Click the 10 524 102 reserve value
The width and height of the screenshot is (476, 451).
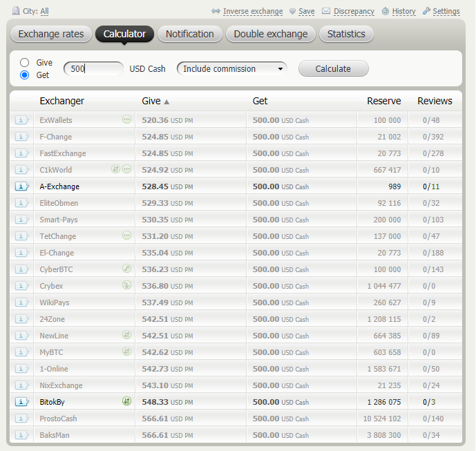pyautogui.click(x=382, y=419)
